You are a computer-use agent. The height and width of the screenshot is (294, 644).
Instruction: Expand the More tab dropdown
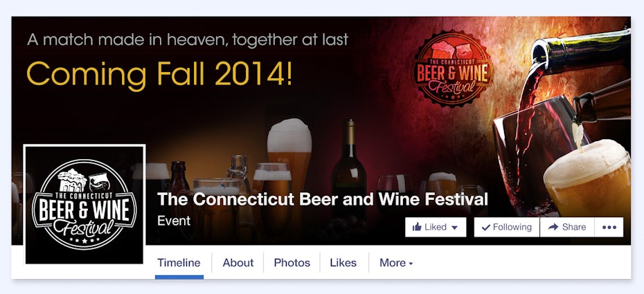coord(396,263)
